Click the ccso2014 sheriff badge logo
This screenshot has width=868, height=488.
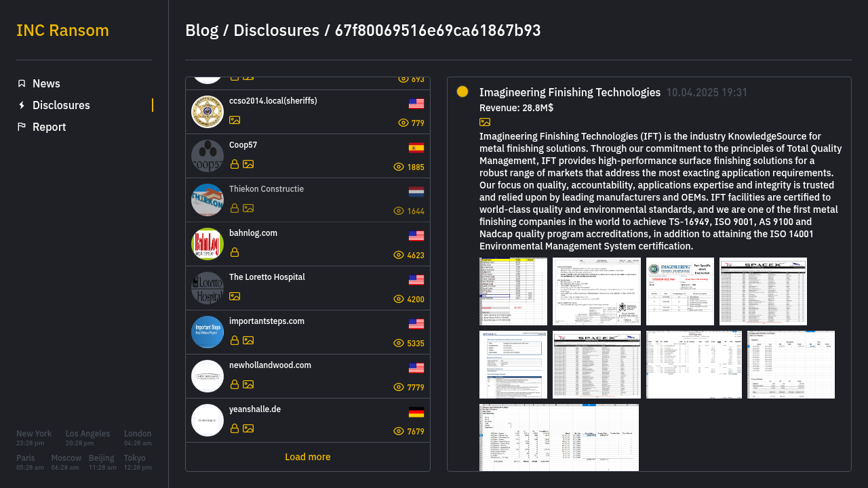pos(208,112)
